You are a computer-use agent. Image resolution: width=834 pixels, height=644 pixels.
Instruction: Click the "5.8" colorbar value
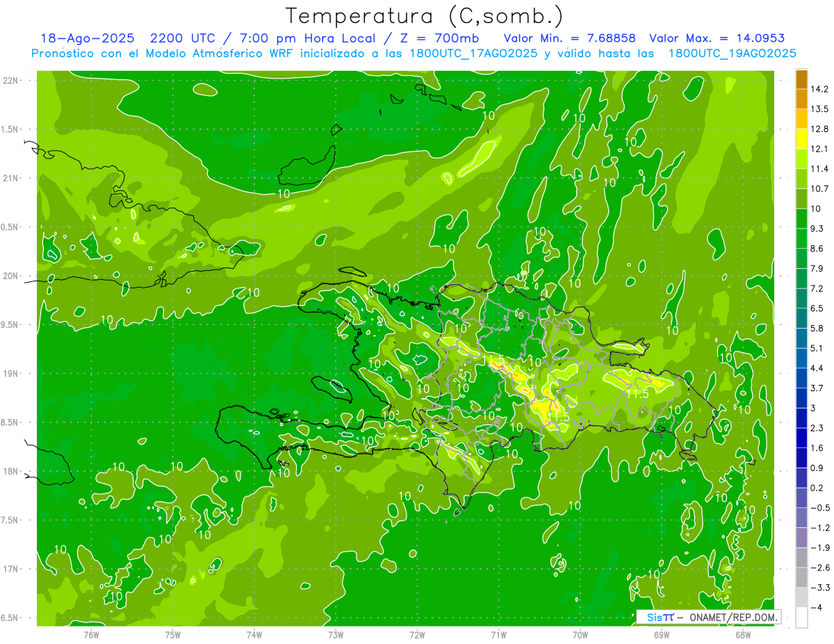pos(817,328)
